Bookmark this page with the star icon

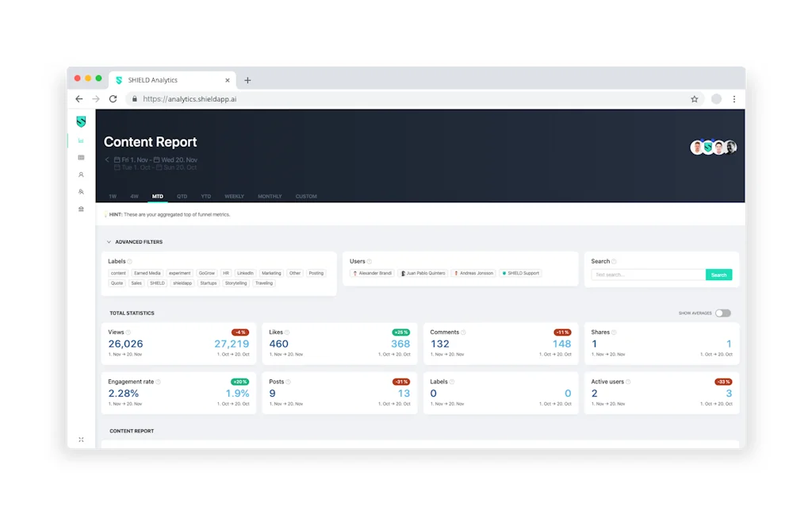click(x=694, y=99)
